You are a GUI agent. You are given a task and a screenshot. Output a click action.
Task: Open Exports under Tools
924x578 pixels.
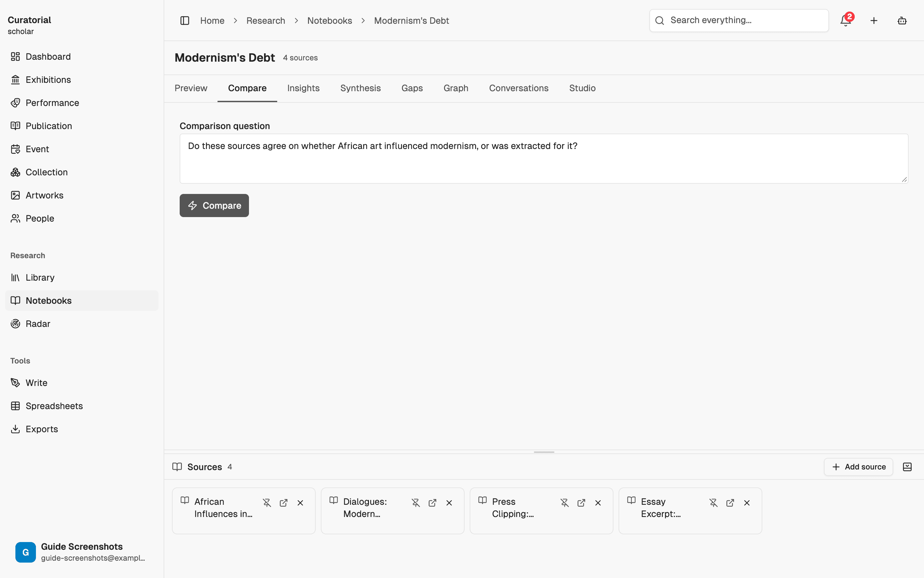[x=82, y=429]
